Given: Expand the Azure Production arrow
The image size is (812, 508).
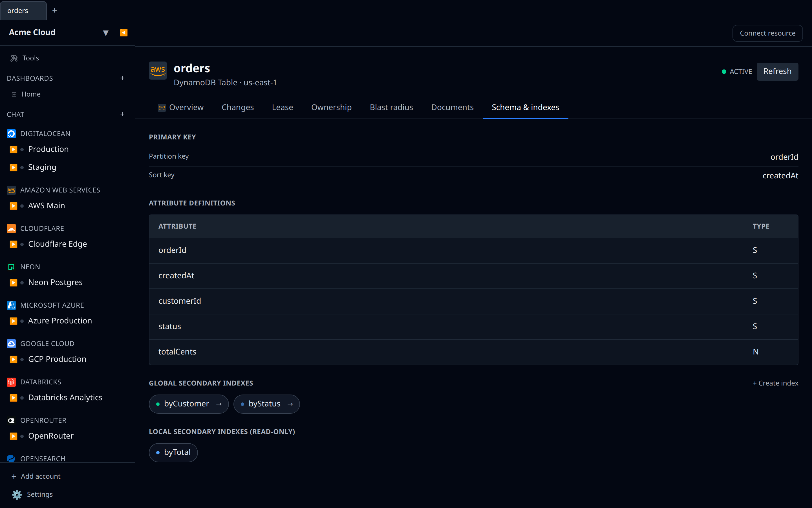Looking at the screenshot, I should point(14,321).
